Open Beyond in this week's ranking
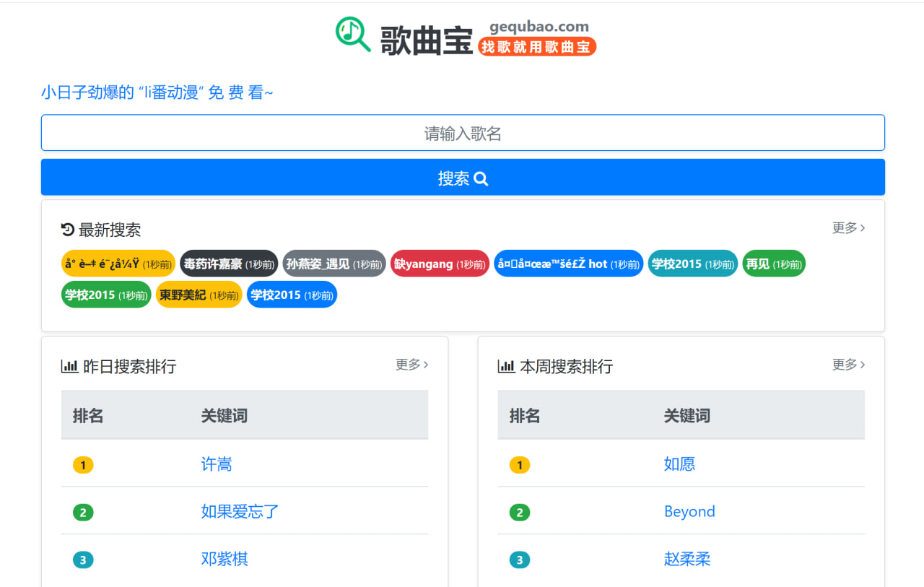 [x=689, y=512]
